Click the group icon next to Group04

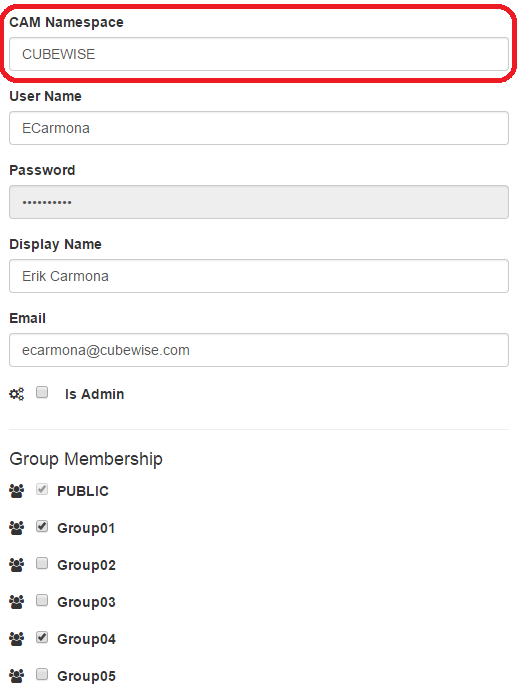tap(17, 639)
